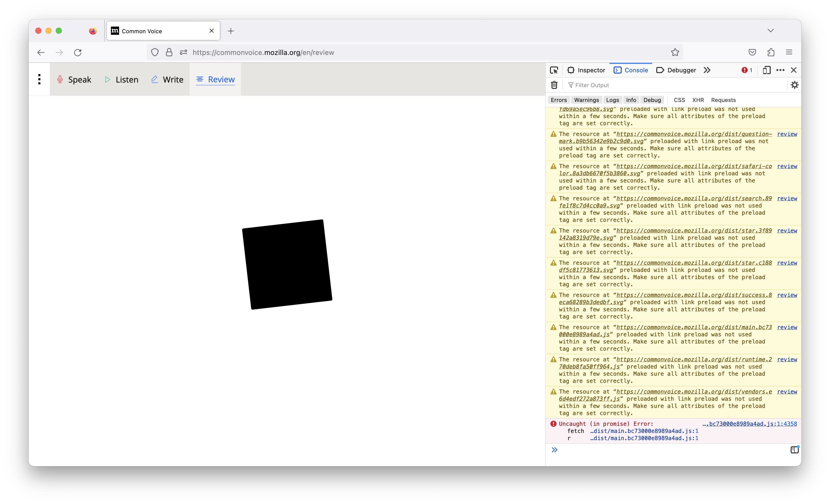This screenshot has width=830, height=504.
Task: Expand the multiline console editor chevron
Action: (555, 449)
